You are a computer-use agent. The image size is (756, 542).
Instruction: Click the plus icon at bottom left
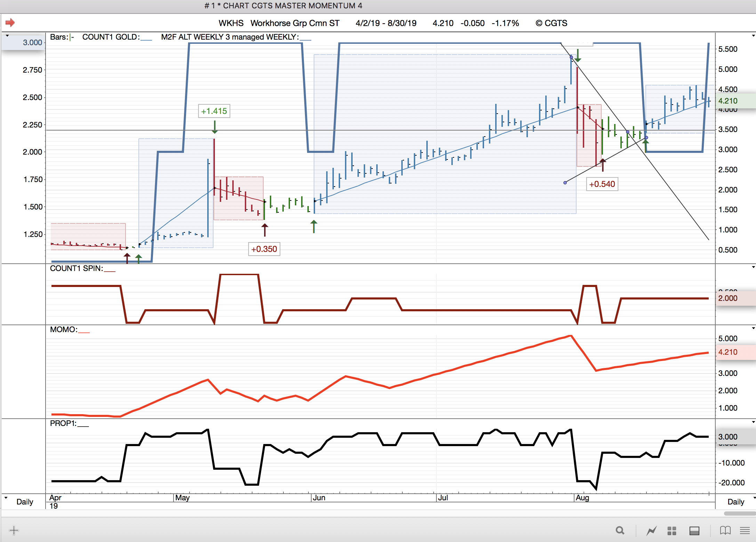[14, 530]
